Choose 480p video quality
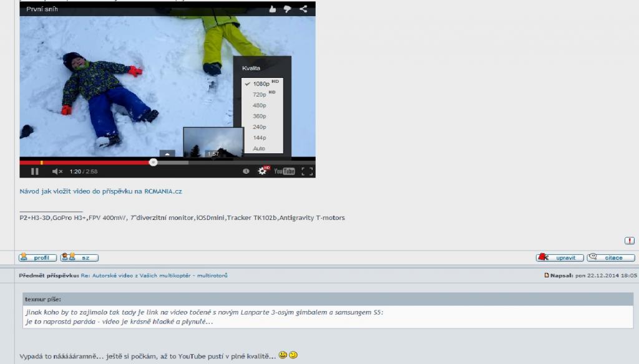The height and width of the screenshot is (364, 639). tap(260, 105)
